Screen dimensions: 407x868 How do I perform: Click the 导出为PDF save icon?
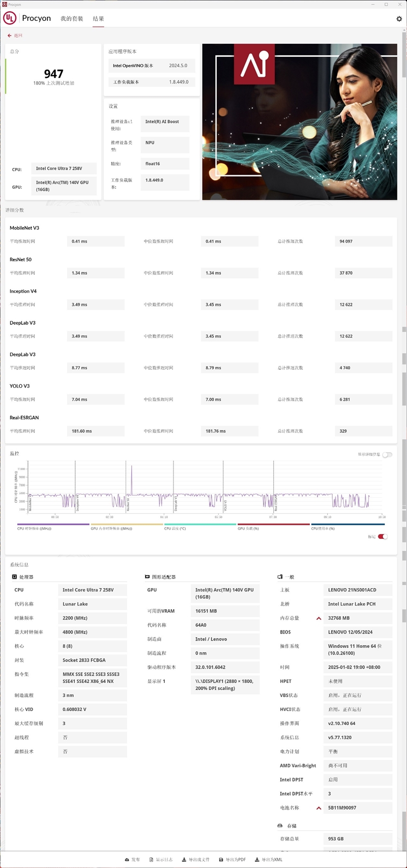pos(221,859)
